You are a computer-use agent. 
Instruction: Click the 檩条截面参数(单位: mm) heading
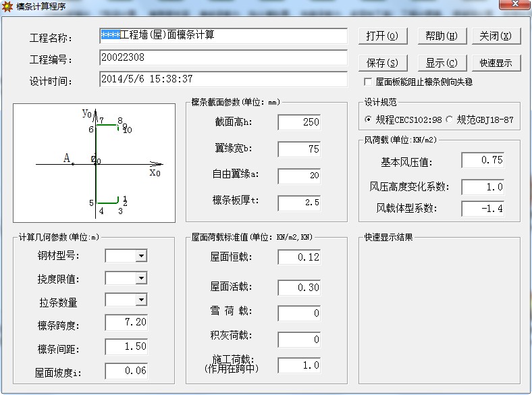click(x=236, y=102)
